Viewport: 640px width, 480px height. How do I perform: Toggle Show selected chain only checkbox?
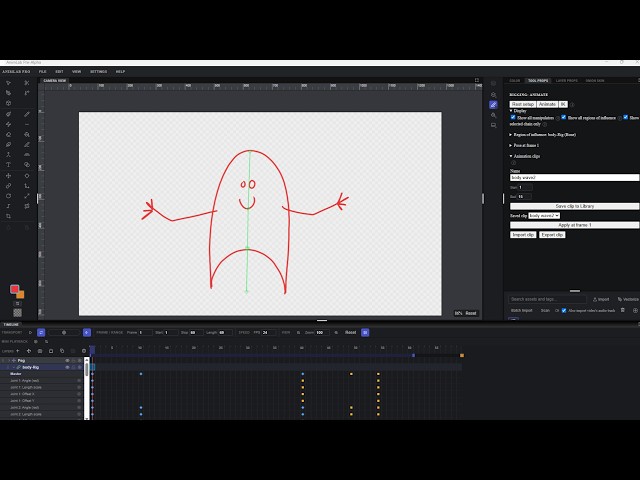click(625, 118)
